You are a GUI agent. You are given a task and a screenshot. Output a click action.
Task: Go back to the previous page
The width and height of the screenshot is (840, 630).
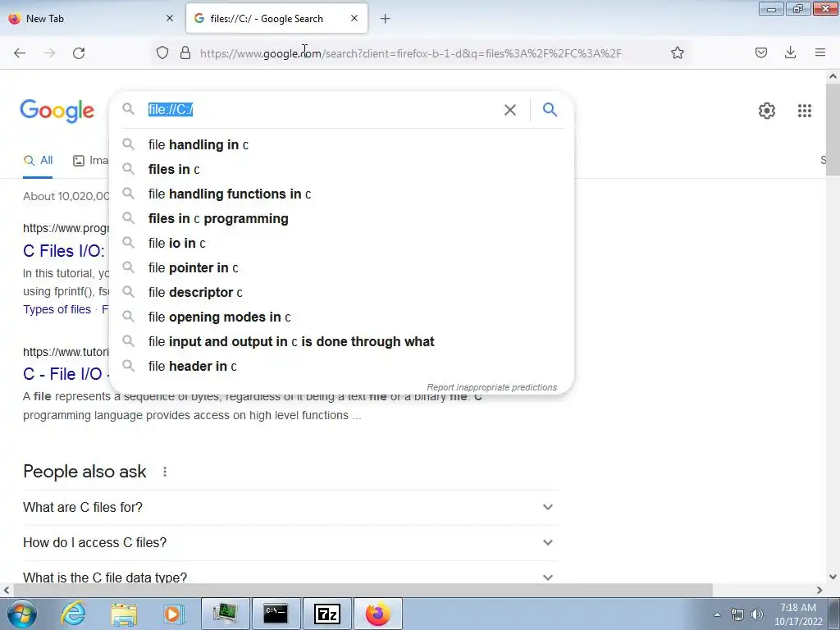point(20,53)
